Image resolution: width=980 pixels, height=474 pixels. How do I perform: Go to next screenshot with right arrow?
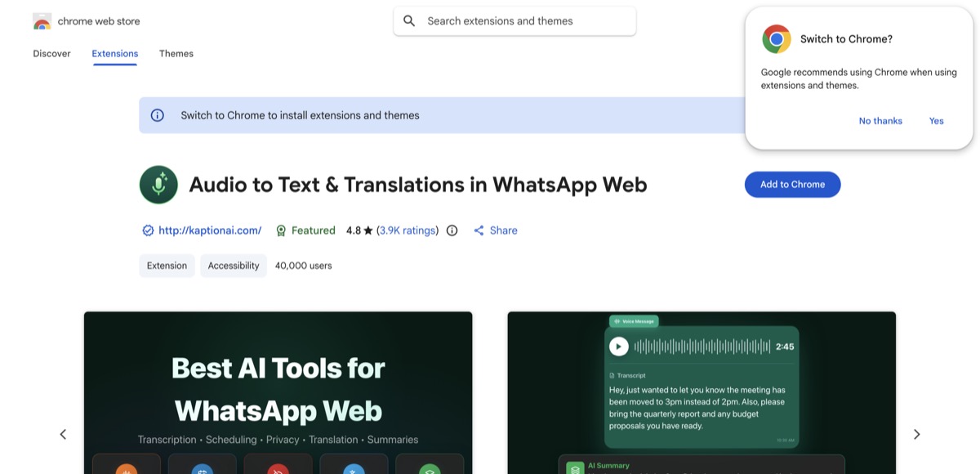point(916,434)
